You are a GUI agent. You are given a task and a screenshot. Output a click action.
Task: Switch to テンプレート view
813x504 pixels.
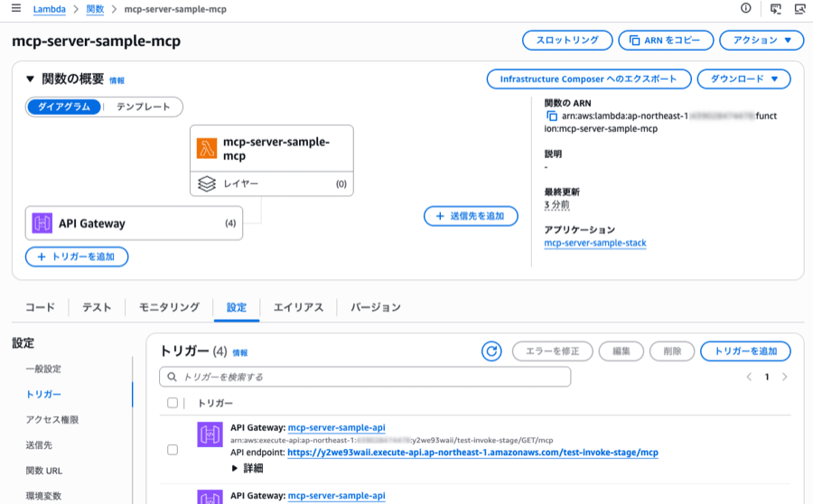tap(143, 107)
